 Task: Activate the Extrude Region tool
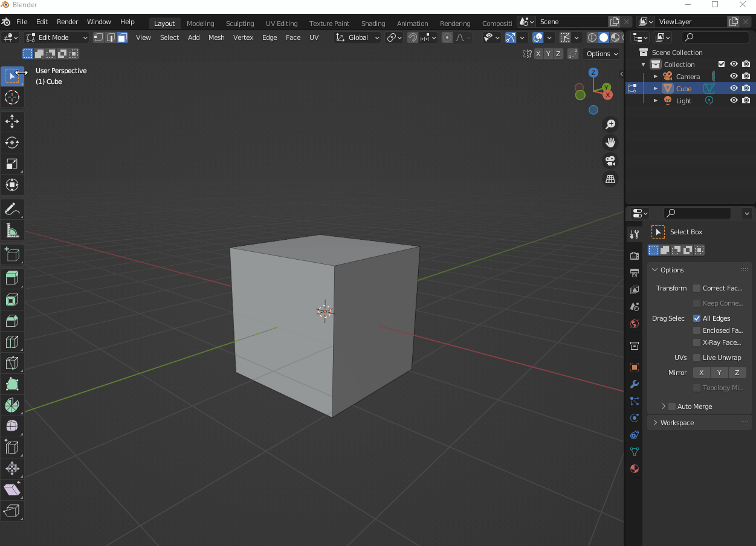point(12,278)
